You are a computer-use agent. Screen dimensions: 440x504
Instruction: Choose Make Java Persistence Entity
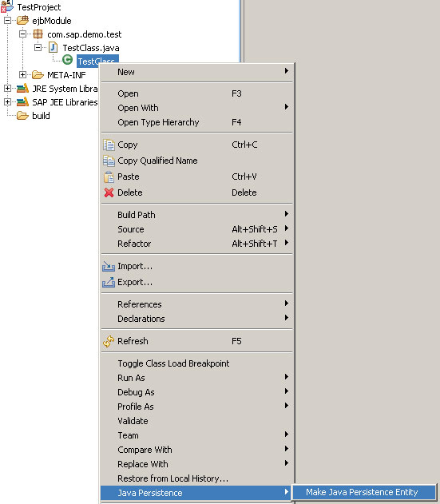tap(363, 493)
